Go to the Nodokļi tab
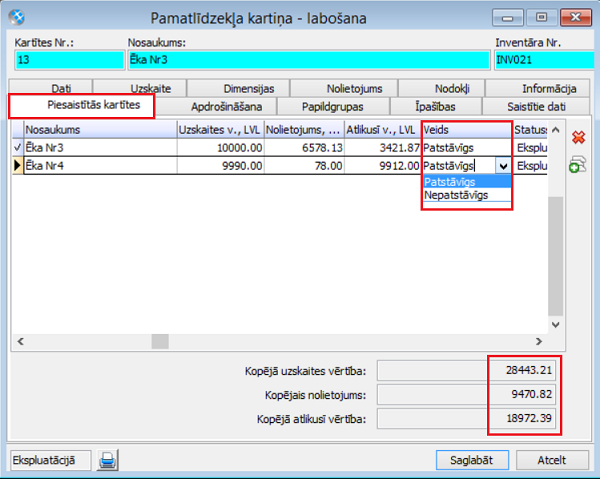The height and width of the screenshot is (479, 600). (x=442, y=88)
